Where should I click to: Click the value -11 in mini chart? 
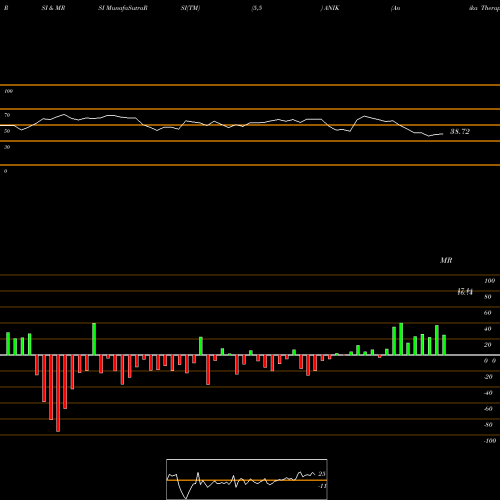pyautogui.click(x=322, y=486)
